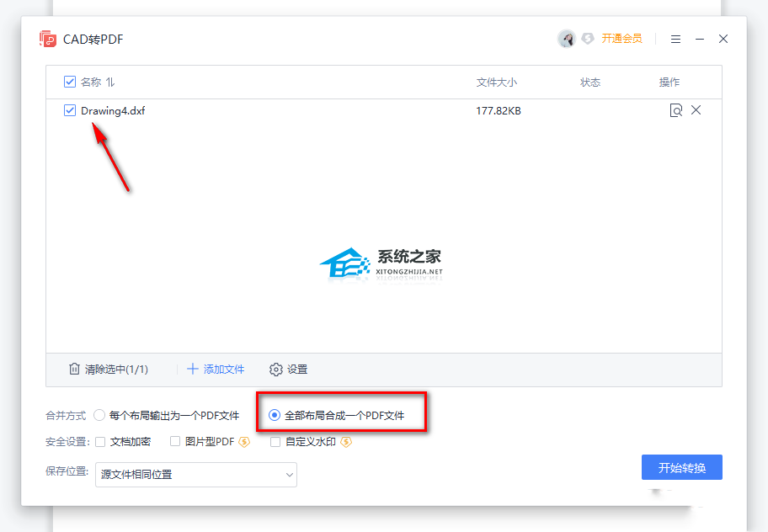Image resolution: width=768 pixels, height=532 pixels.
Task: Select 全部布局合成一个PDF文件 radio option
Action: click(275, 416)
